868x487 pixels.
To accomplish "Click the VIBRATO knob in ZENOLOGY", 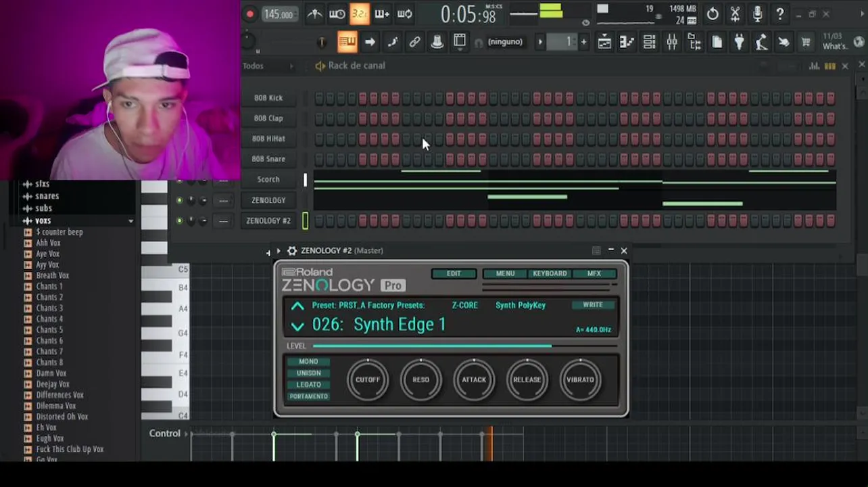I will 580,380.
